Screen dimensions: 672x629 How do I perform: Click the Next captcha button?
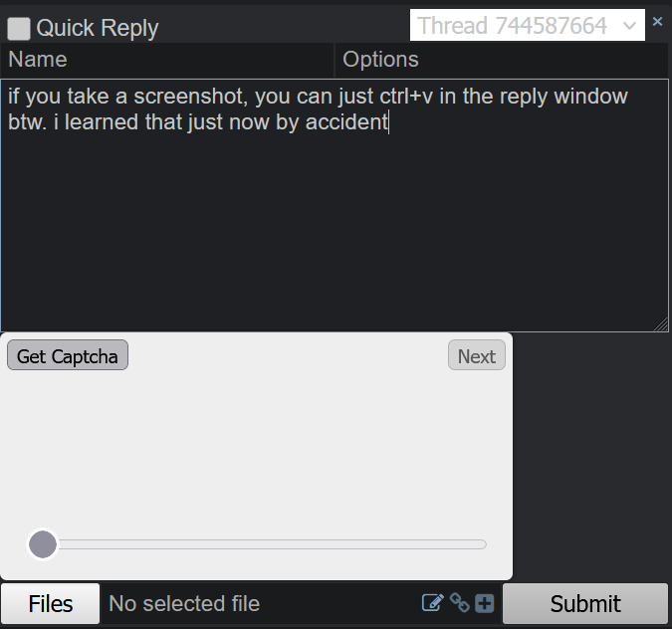(477, 355)
